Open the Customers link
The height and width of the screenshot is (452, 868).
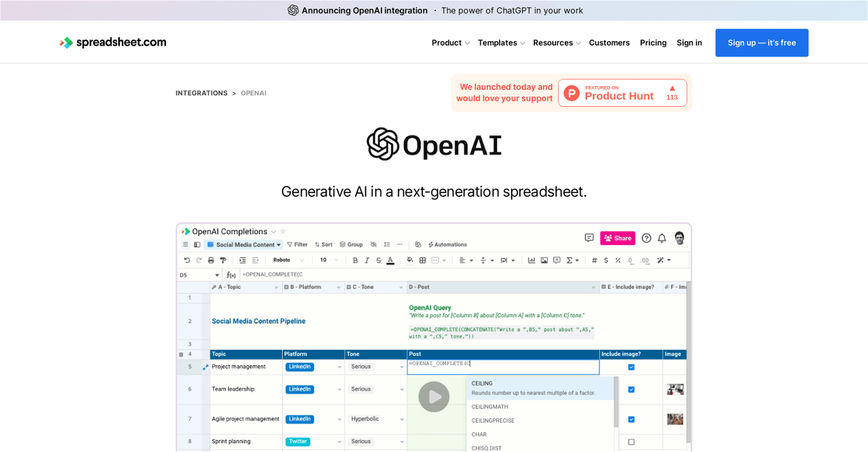click(609, 43)
